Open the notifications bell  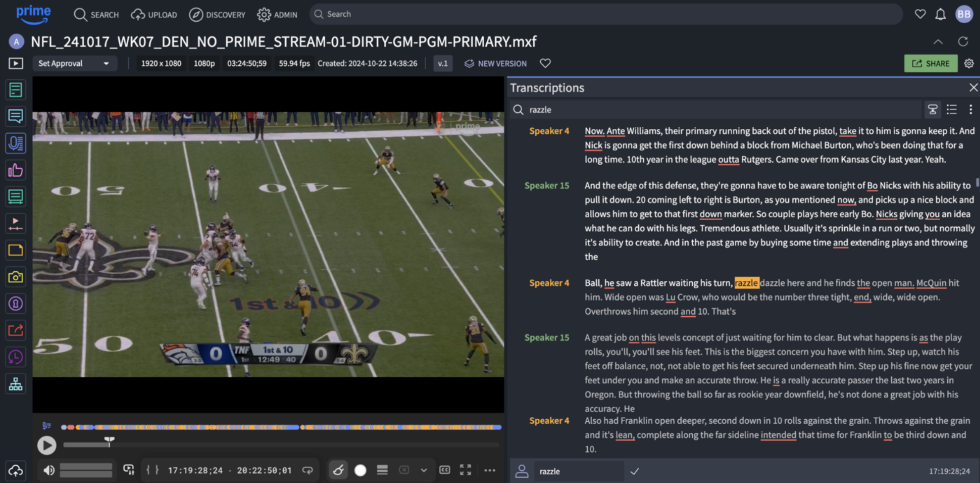940,15
